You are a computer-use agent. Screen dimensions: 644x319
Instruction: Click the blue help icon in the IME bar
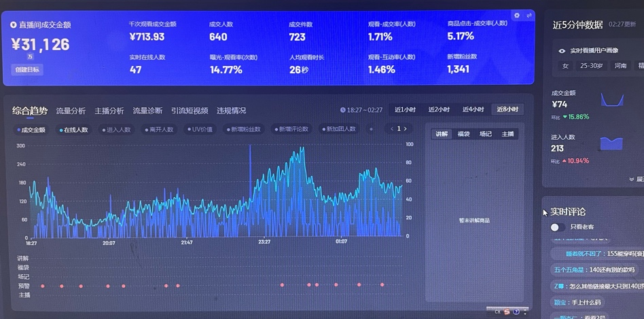pyautogui.click(x=517, y=312)
